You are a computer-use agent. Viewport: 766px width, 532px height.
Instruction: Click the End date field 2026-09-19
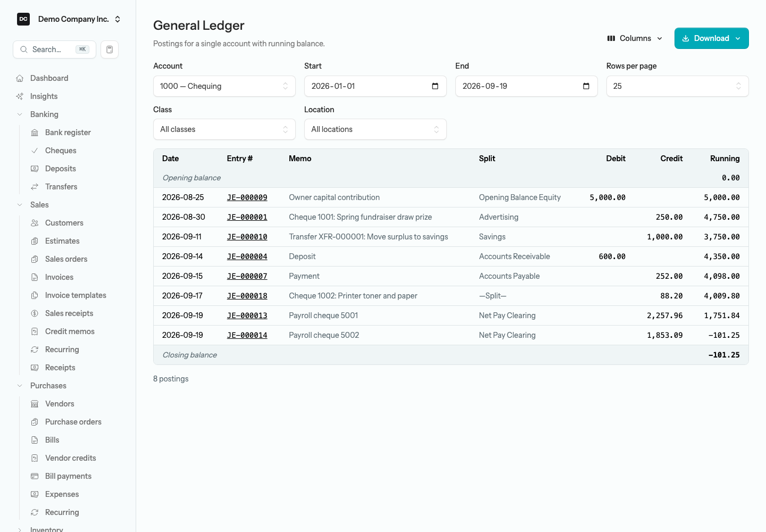527,86
